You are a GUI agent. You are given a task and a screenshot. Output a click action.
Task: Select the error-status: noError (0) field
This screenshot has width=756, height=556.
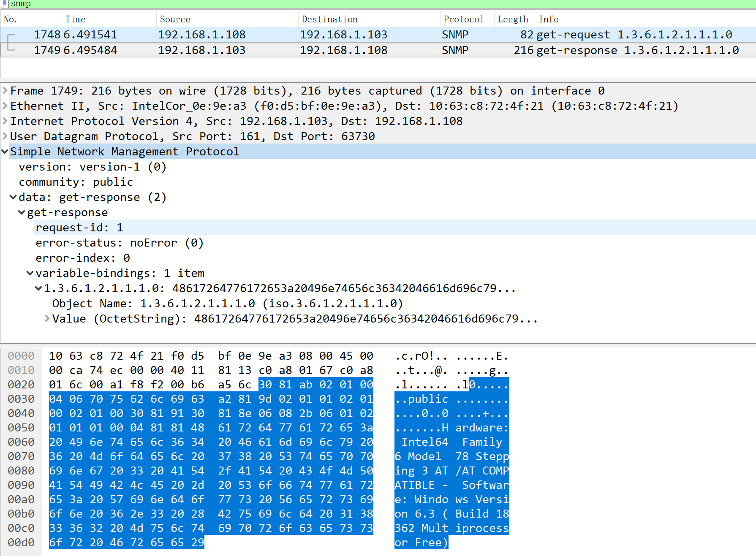tap(120, 243)
